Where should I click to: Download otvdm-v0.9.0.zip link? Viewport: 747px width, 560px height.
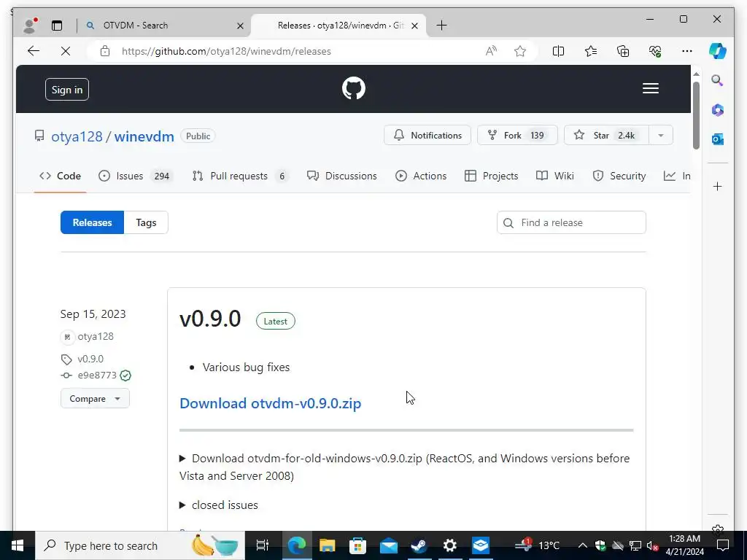[270, 403]
